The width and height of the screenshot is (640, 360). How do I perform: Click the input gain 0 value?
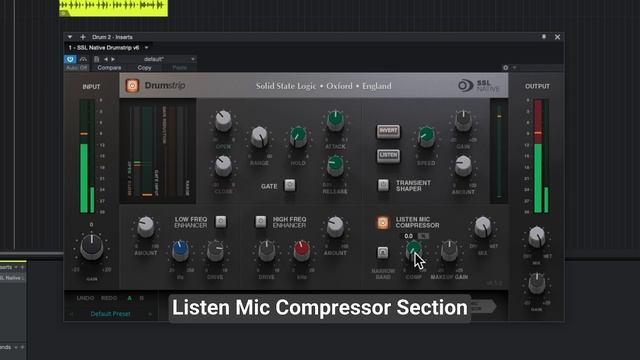(x=91, y=224)
